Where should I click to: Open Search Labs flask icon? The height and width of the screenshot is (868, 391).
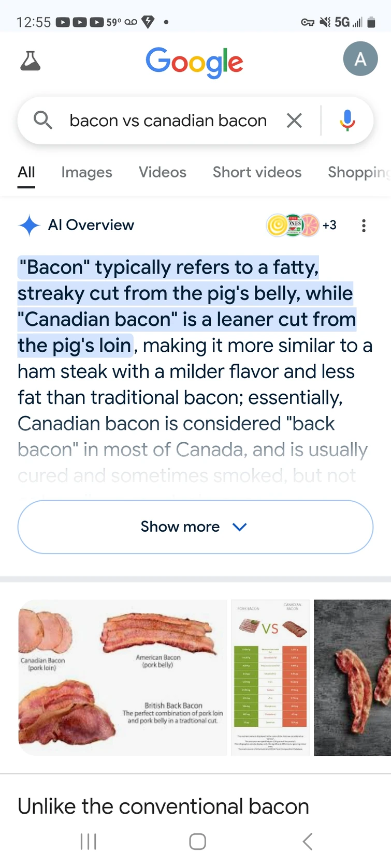coord(30,61)
